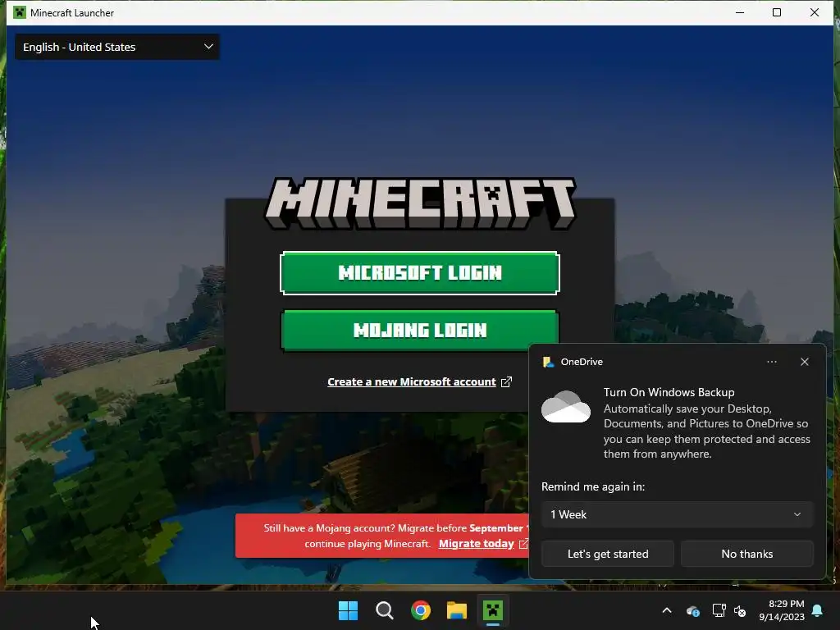Click the external link icon beside Create account

pyautogui.click(x=506, y=381)
